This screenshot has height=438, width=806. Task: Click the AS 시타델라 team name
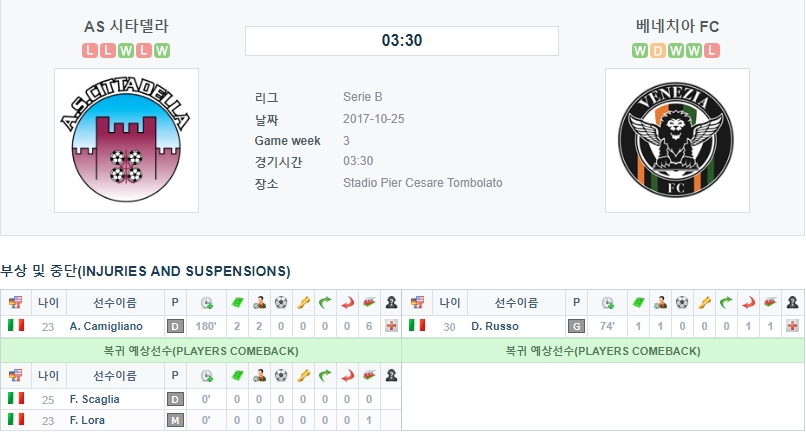pyautogui.click(x=126, y=26)
